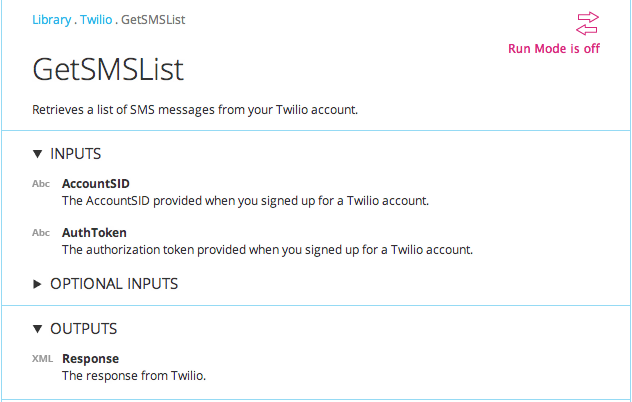This screenshot has height=402, width=632.
Task: Click the XML type icon beside Response
Action: (42, 359)
